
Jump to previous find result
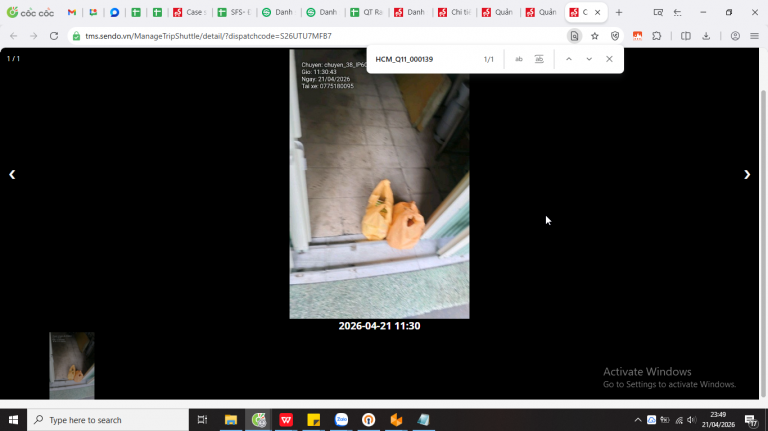[x=569, y=59]
